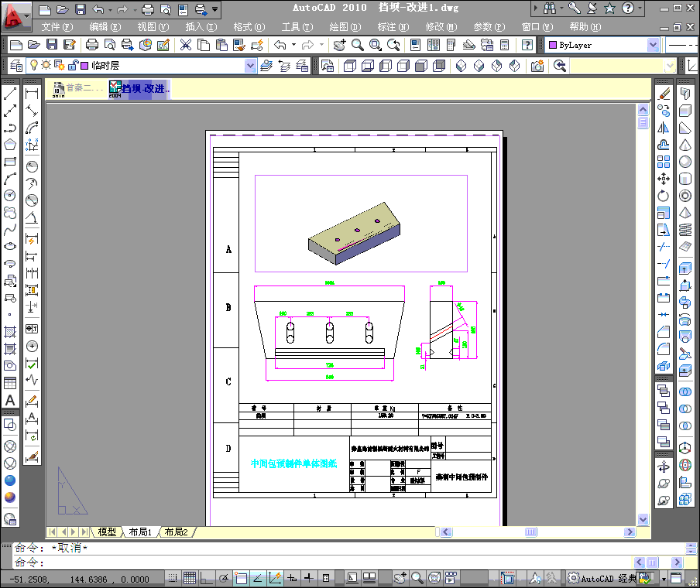Screen dimensions: 700x588
Task: Go to last layout tab arrow
Action: pyautogui.click(x=84, y=532)
